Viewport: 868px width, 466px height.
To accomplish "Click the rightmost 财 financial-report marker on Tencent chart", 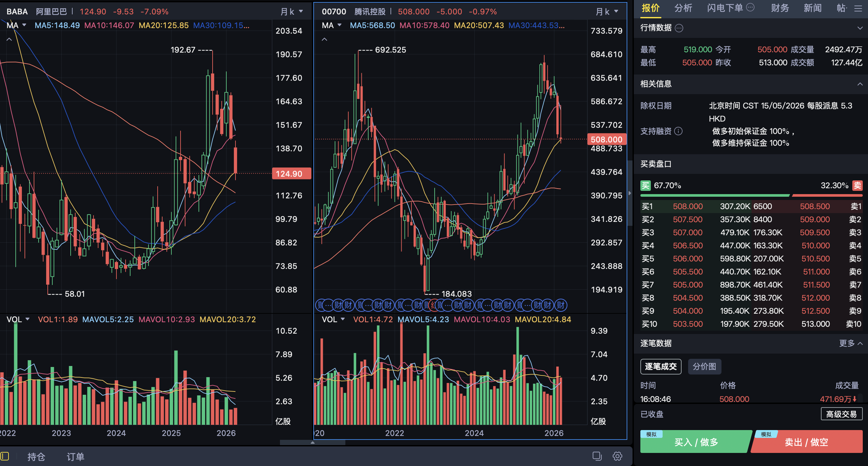I will [x=561, y=306].
